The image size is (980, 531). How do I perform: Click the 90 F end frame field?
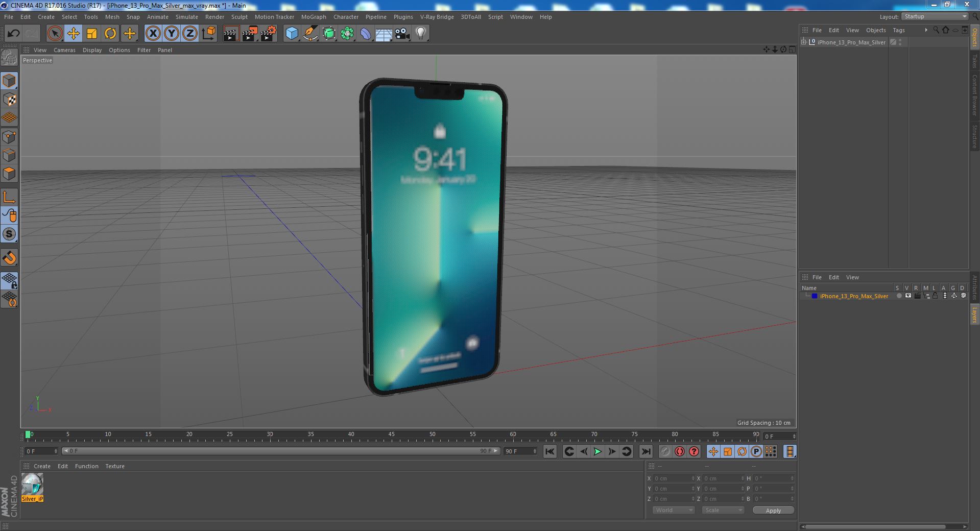click(x=520, y=451)
